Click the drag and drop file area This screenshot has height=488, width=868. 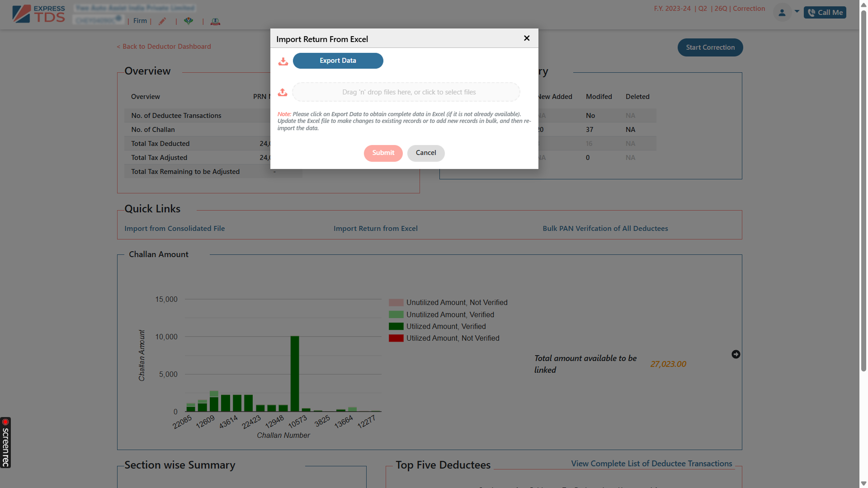[x=406, y=92]
